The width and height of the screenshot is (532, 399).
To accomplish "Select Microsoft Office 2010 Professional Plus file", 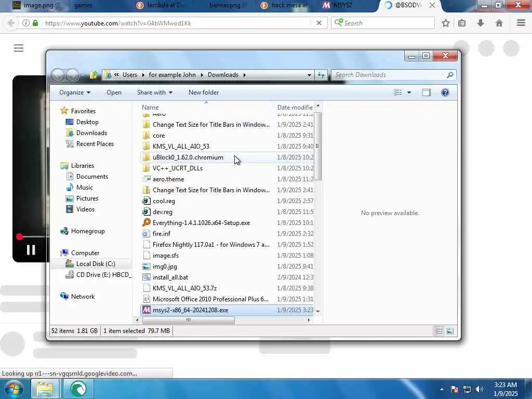I will tap(210, 299).
